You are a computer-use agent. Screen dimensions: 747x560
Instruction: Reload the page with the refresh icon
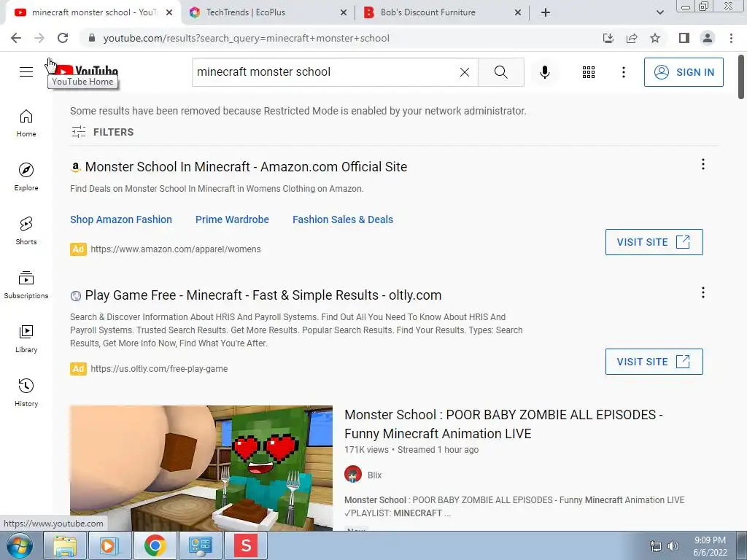click(x=63, y=38)
